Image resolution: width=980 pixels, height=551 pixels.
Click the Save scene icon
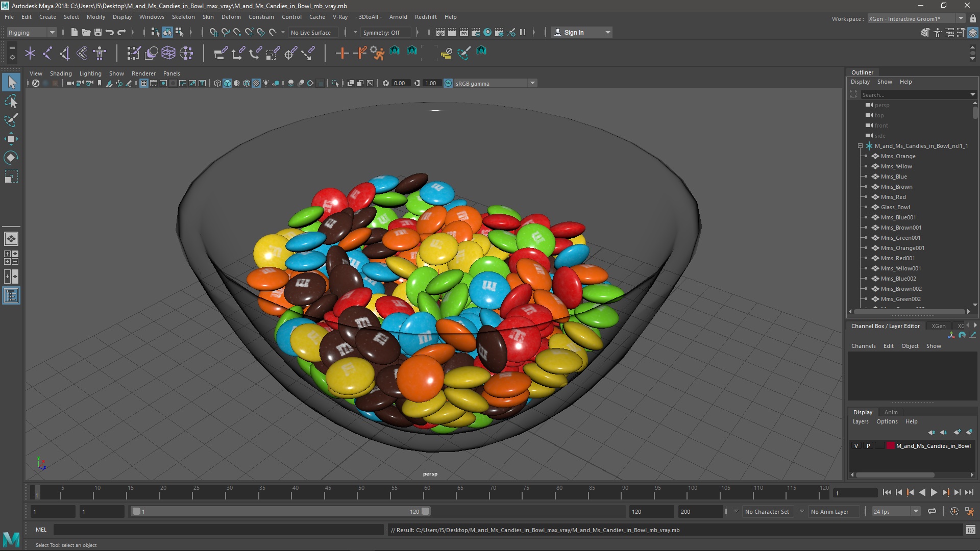(98, 32)
